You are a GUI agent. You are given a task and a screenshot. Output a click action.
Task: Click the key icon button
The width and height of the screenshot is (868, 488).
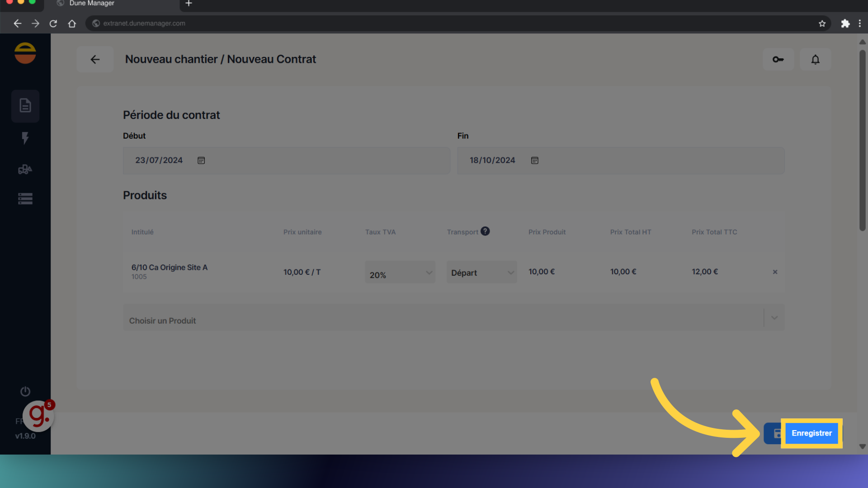point(778,59)
